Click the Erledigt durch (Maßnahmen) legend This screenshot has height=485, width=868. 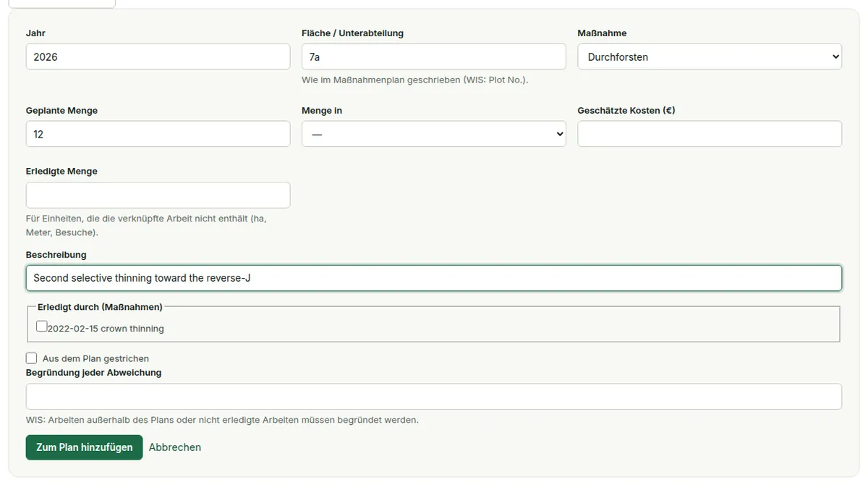pos(100,307)
